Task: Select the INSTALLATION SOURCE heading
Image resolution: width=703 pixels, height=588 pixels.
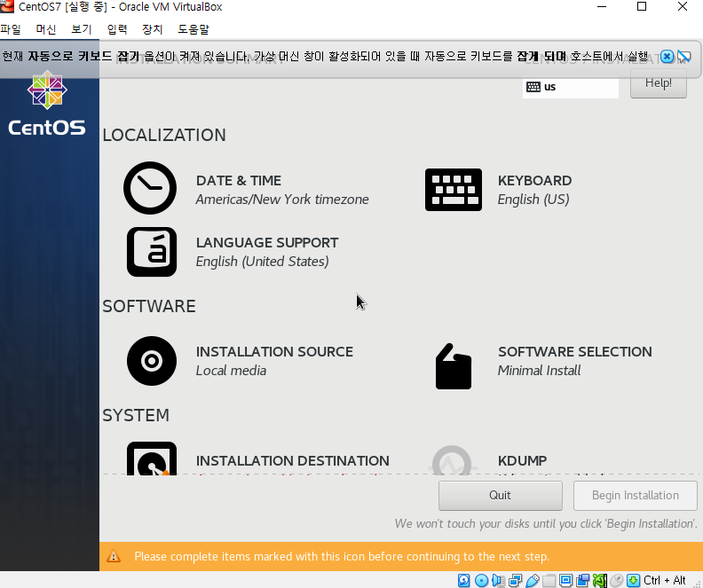Action: 274,351
